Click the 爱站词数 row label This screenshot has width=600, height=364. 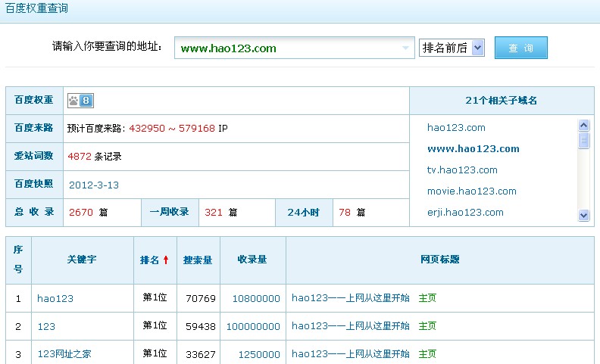coord(33,156)
